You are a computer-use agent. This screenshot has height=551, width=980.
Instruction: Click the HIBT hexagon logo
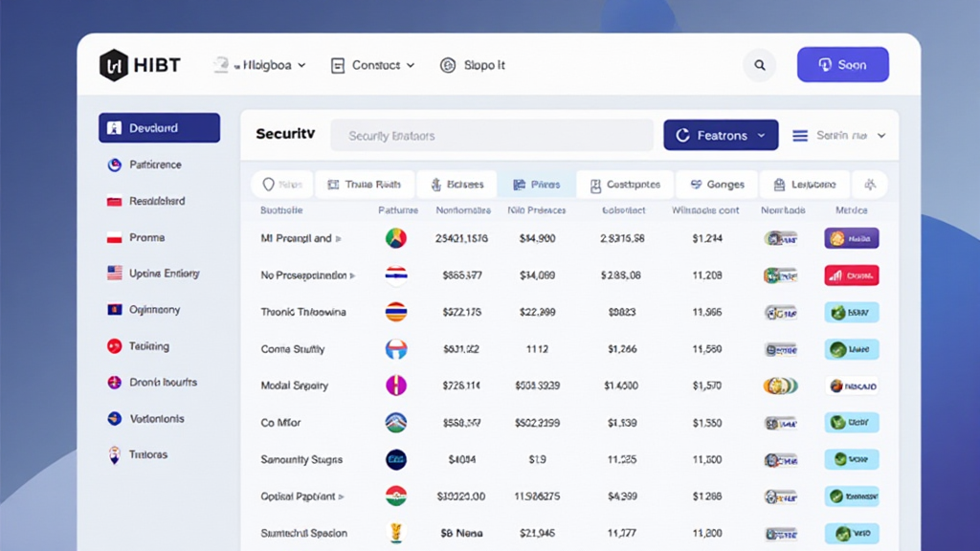pyautogui.click(x=113, y=65)
